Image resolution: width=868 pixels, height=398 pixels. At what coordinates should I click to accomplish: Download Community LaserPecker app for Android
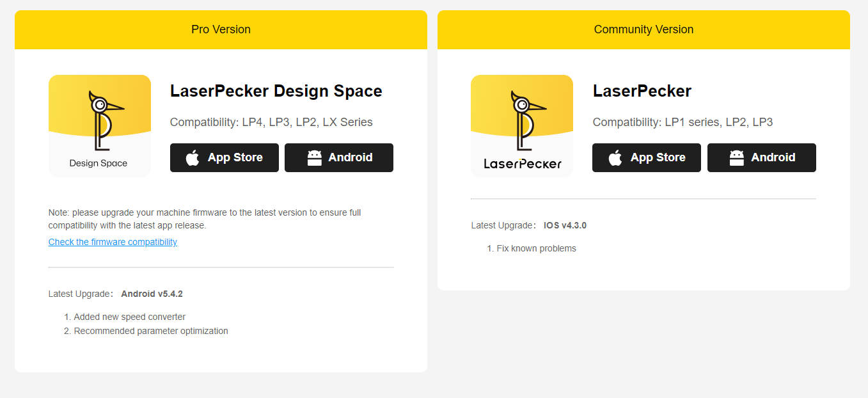pos(762,158)
